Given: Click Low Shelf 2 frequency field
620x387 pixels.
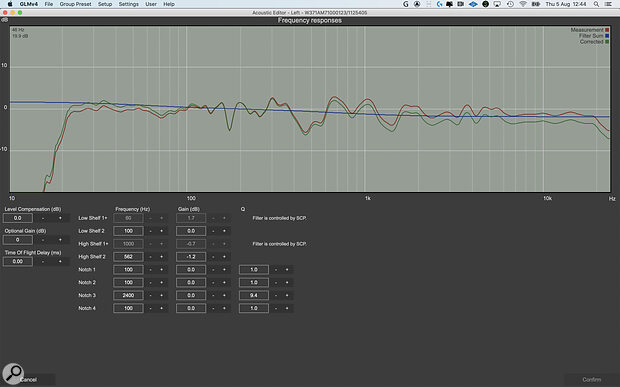Looking at the screenshot, I should point(128,231).
